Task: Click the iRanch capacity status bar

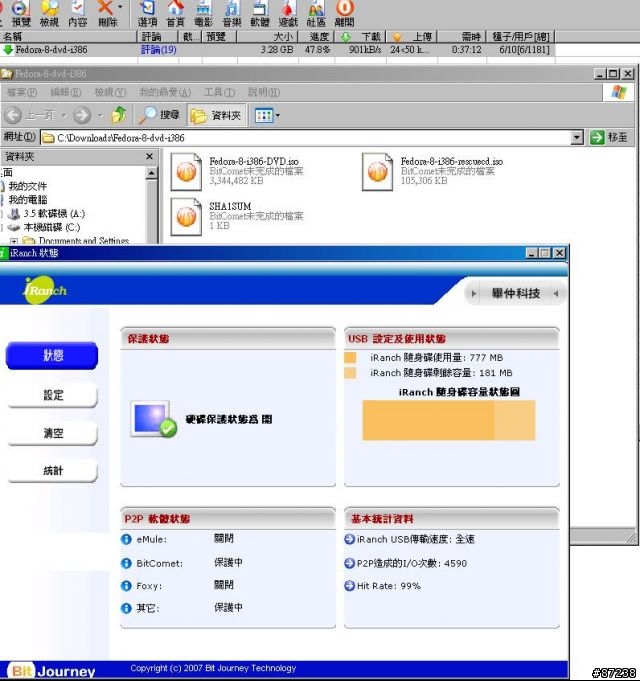Action: 449,420
